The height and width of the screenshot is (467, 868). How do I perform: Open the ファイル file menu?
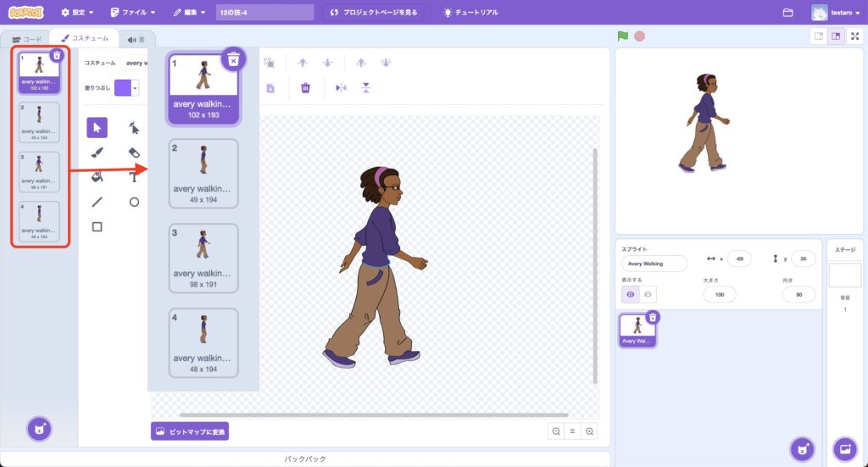(x=133, y=12)
